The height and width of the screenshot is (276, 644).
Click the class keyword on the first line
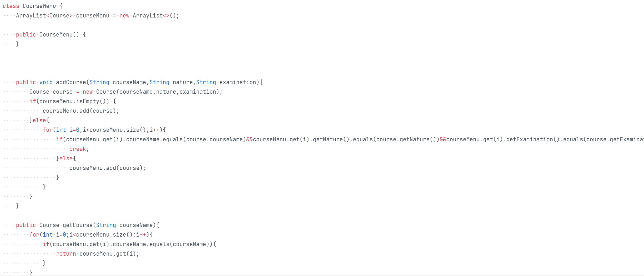(11, 6)
